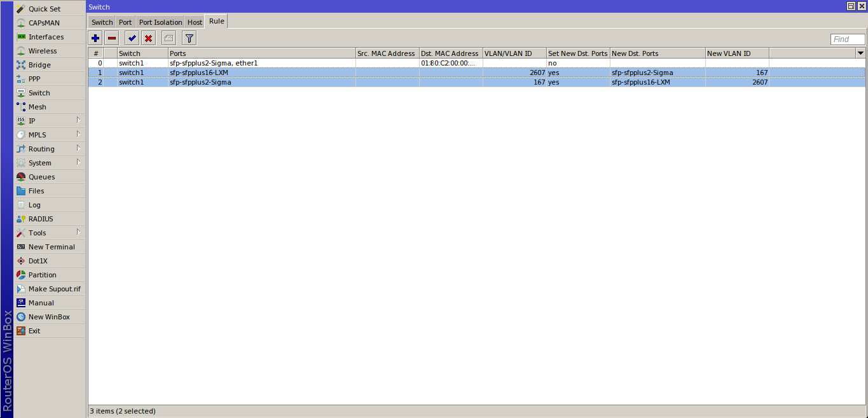Image resolution: width=868 pixels, height=418 pixels.
Task: Sort by Ports column header
Action: pos(262,53)
